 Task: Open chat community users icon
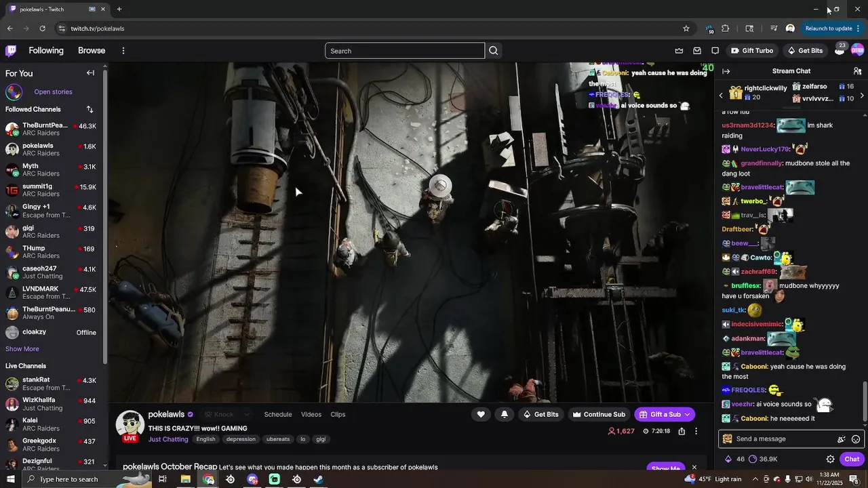coord(857,71)
